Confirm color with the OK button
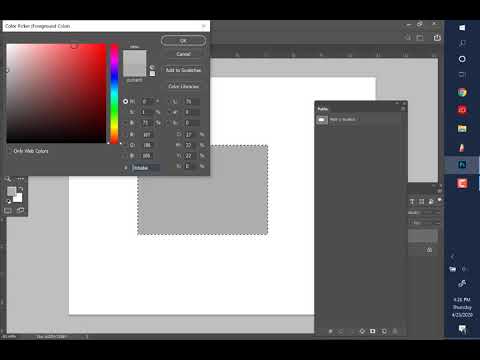 183,41
